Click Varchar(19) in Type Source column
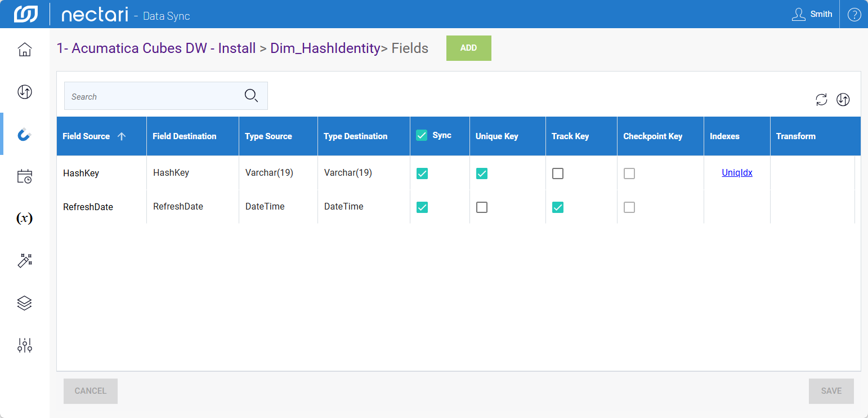 (269, 173)
